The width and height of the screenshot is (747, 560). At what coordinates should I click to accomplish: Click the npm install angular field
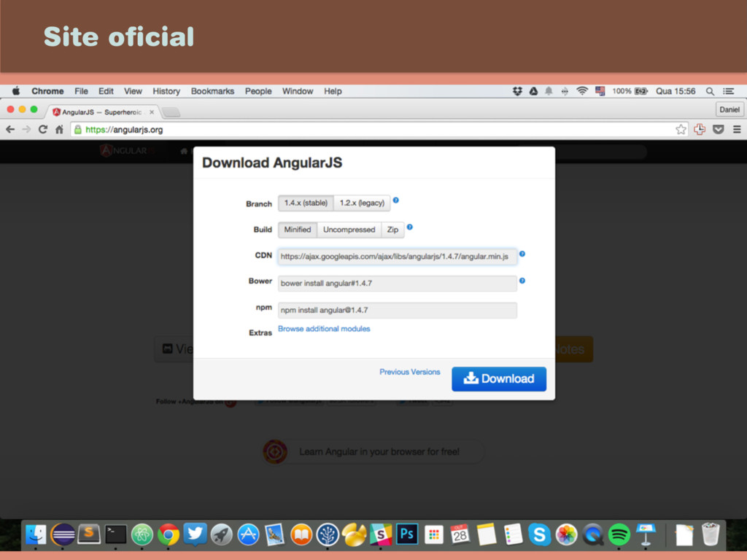[x=398, y=310]
